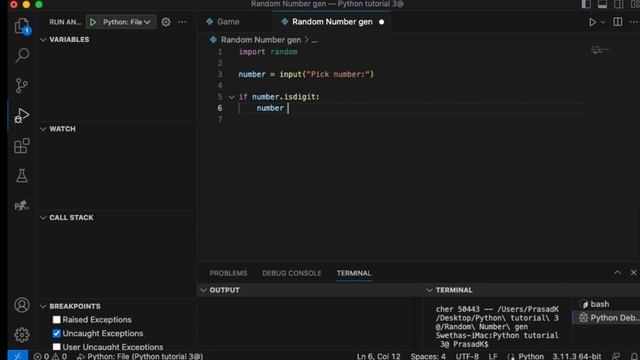Open the Testing flask view

22,176
